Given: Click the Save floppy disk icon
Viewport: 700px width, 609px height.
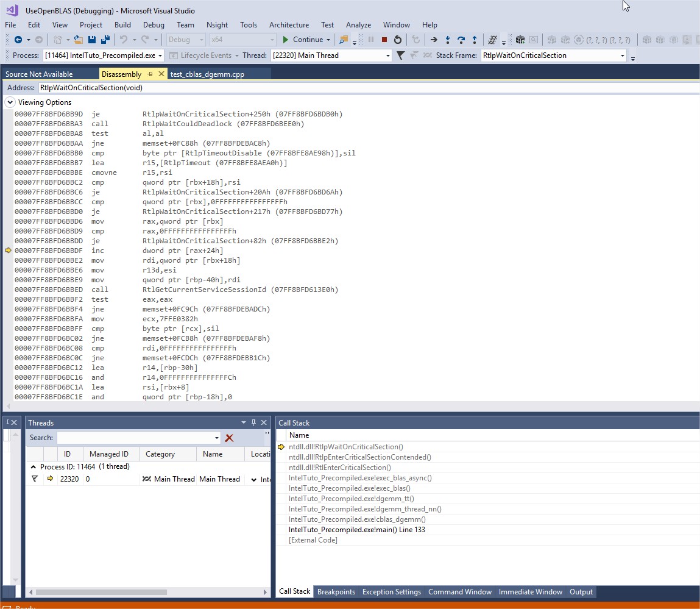Looking at the screenshot, I should [92, 40].
